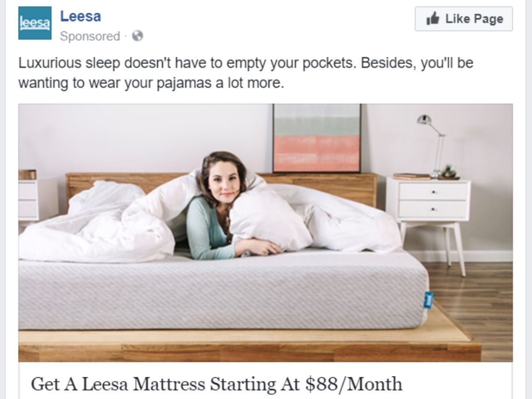Open the Leesa mattress ad image
Screen dimensions: 532x399
[x=265, y=233]
